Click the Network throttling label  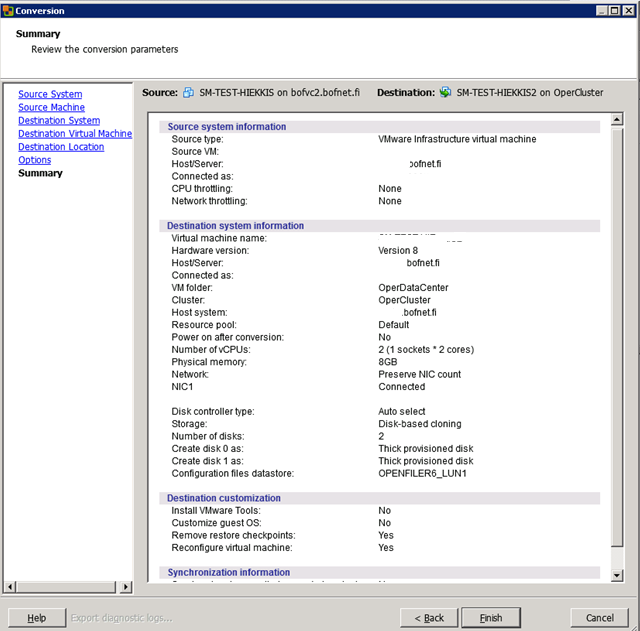[x=209, y=201]
